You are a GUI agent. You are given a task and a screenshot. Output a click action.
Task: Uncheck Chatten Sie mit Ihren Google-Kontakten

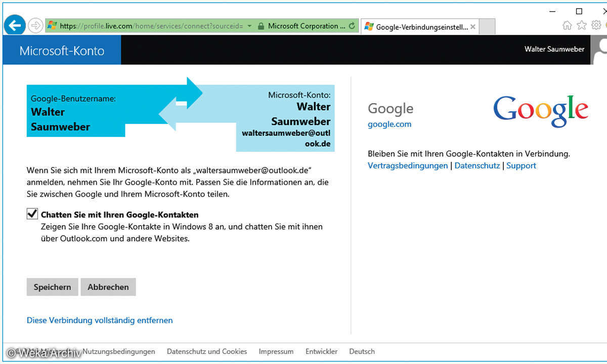coord(32,214)
